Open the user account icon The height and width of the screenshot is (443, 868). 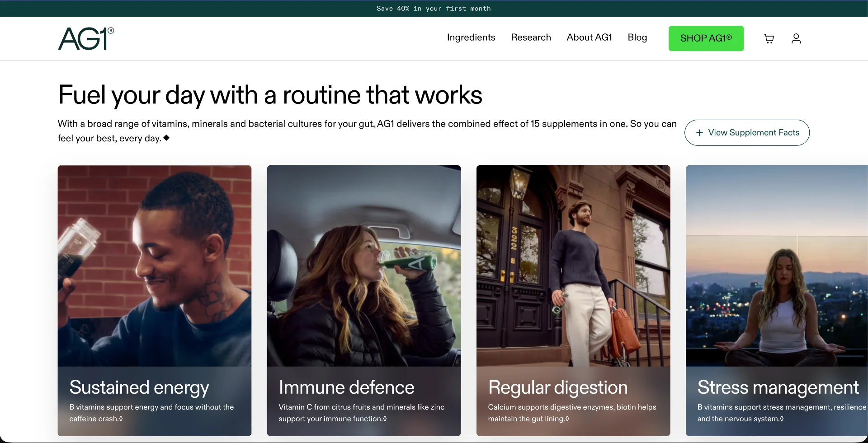click(796, 39)
